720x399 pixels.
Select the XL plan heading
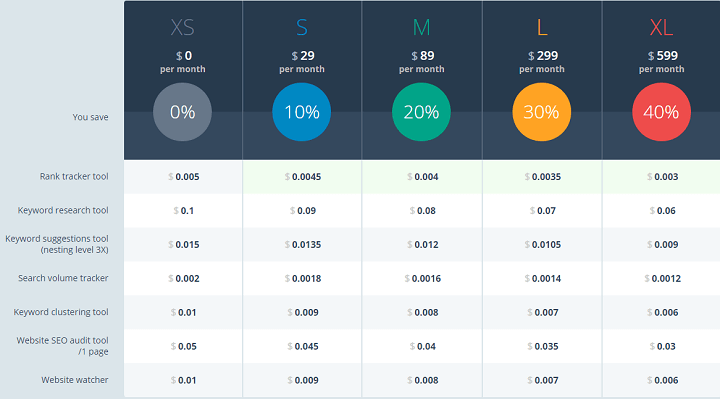[661, 28]
